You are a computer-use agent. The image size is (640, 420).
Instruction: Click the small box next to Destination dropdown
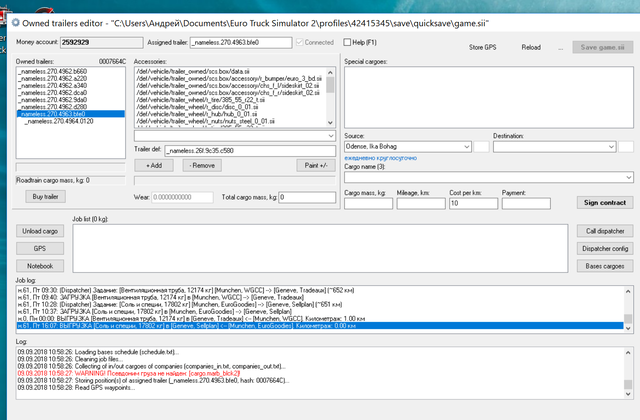pos(626,147)
